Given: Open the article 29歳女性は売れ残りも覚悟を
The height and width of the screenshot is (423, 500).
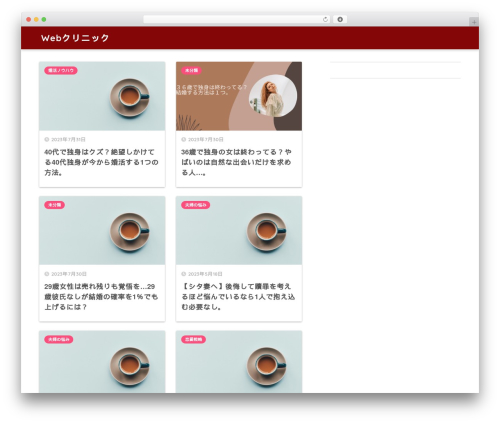Looking at the screenshot, I should [101, 297].
